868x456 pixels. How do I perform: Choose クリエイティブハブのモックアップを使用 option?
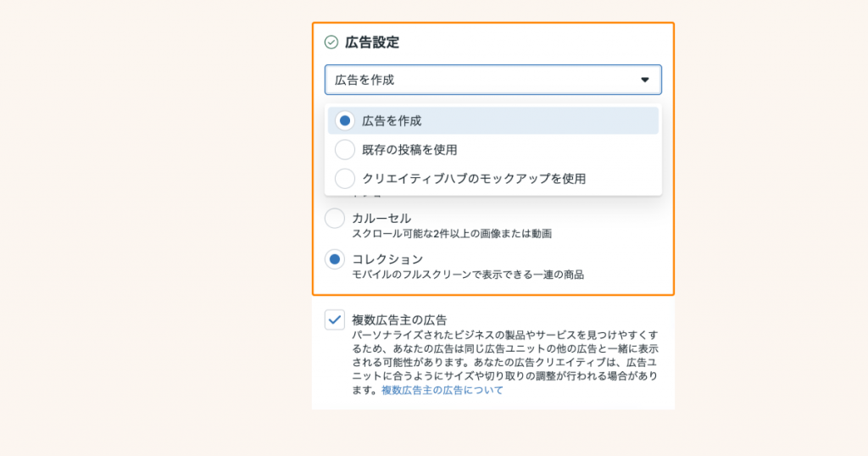pyautogui.click(x=492, y=178)
